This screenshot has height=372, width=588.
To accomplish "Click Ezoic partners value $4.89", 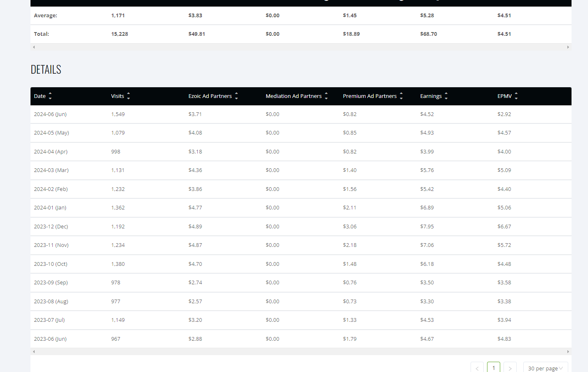I will point(195,227).
